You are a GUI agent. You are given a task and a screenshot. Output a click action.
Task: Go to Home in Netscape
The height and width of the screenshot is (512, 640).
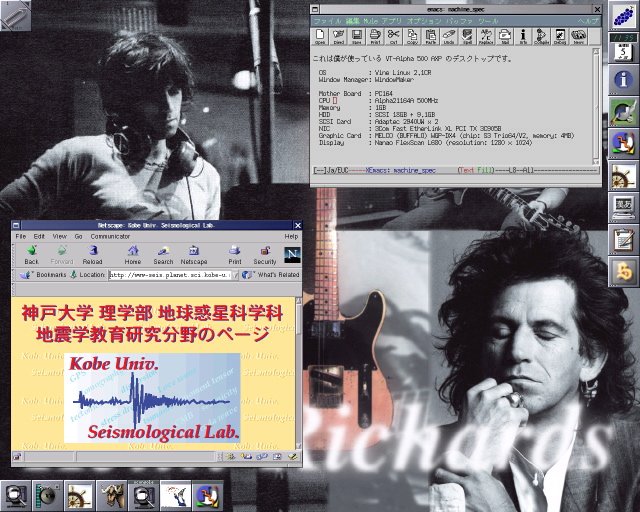coord(133,255)
